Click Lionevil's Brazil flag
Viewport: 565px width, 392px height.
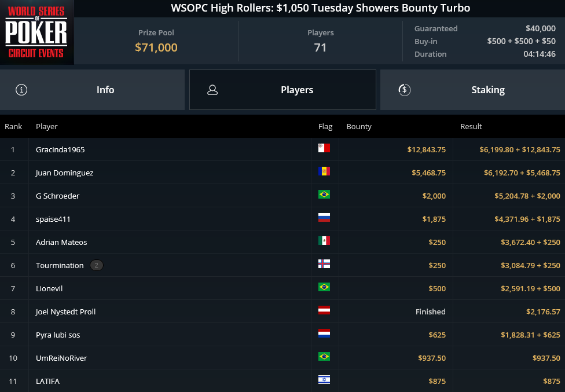click(x=324, y=287)
